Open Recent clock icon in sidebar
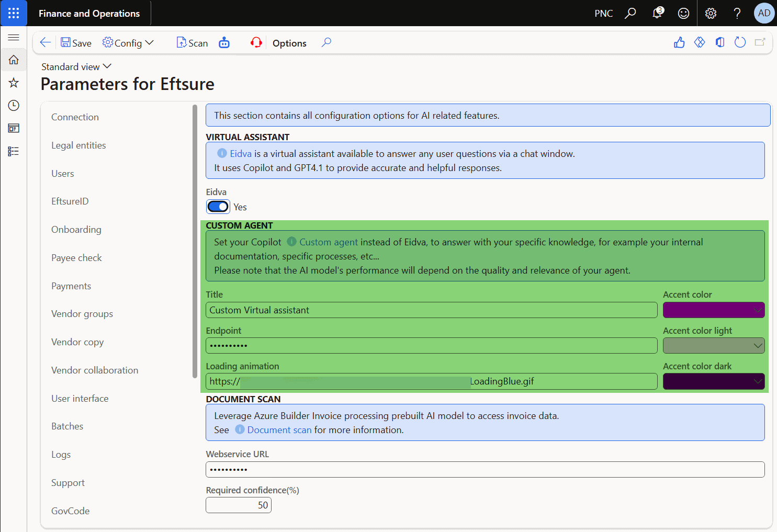Screen dimensions: 777x532 point(14,105)
